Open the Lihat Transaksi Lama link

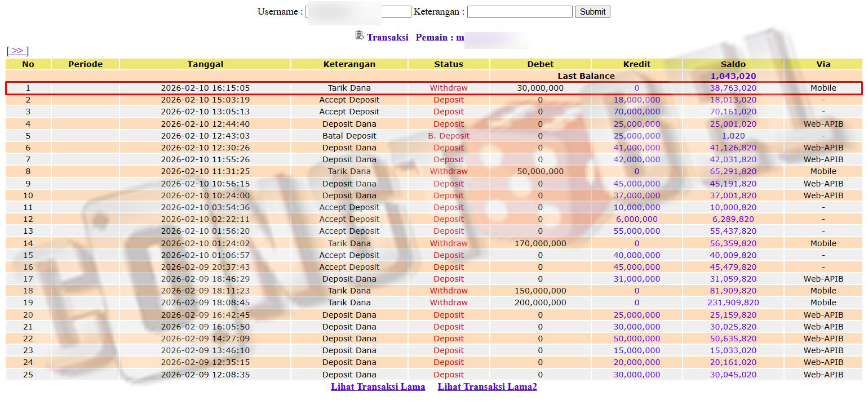click(x=378, y=386)
